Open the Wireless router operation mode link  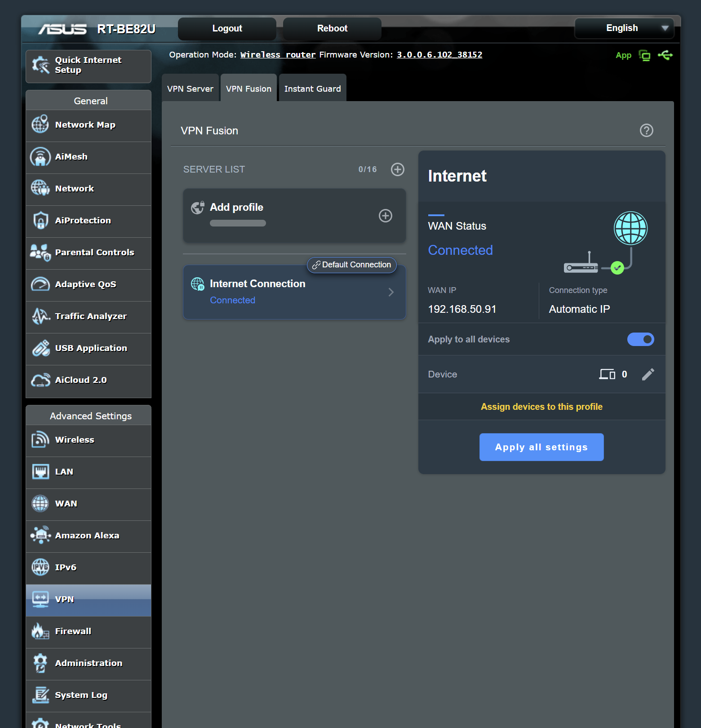click(278, 55)
